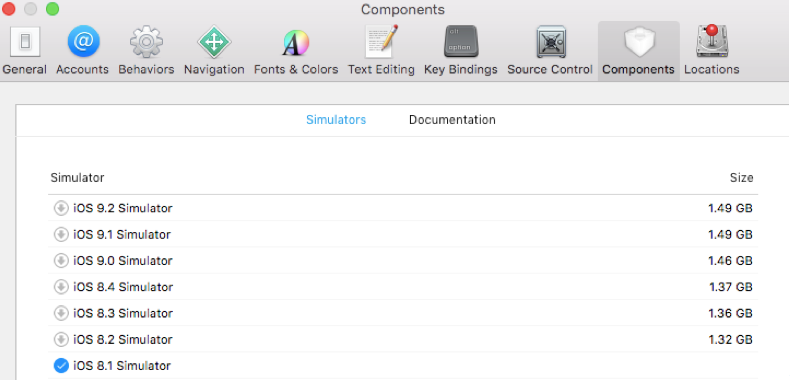Select the Navigation preferences icon
This screenshot has width=790, height=380.
[214, 42]
